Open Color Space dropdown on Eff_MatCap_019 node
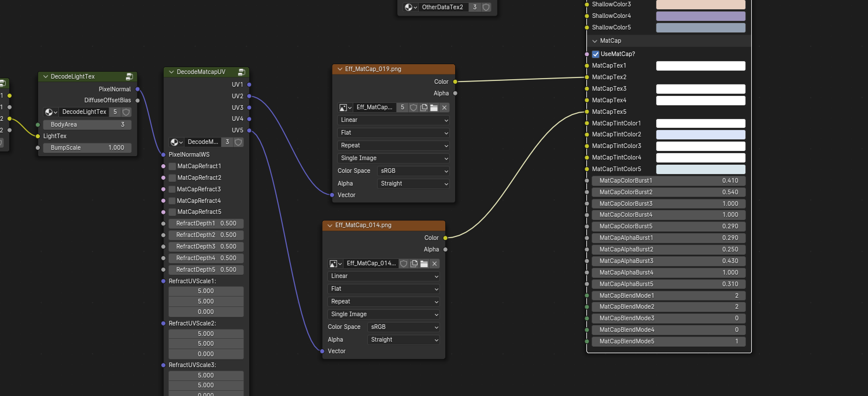 point(413,171)
